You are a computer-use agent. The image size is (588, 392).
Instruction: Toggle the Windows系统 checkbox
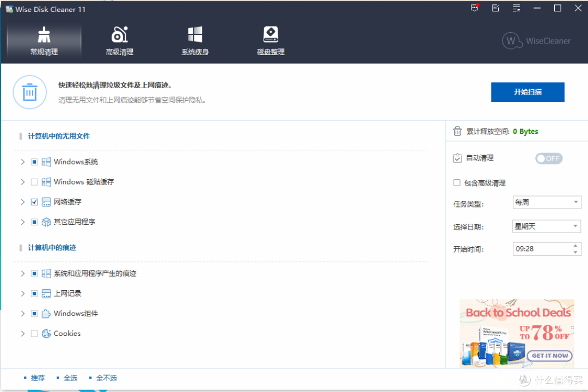(34, 162)
